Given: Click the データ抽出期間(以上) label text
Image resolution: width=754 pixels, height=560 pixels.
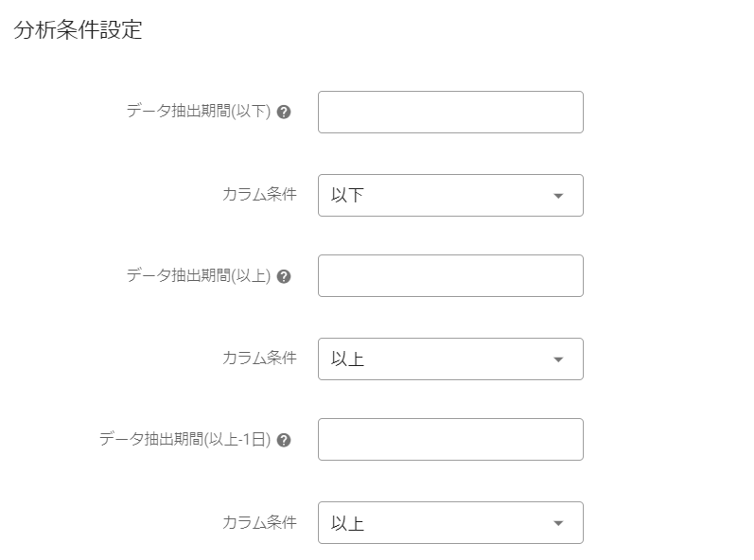Looking at the screenshot, I should click(199, 276).
